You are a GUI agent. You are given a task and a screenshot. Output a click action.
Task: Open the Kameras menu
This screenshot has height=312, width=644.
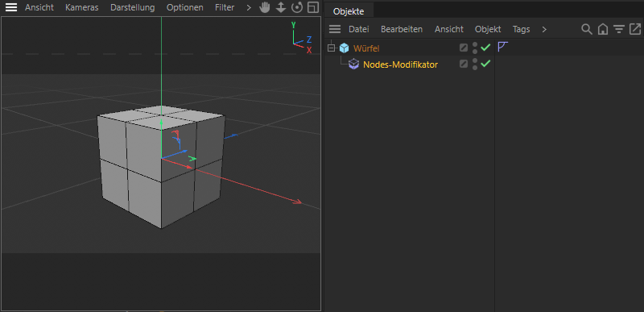82,7
